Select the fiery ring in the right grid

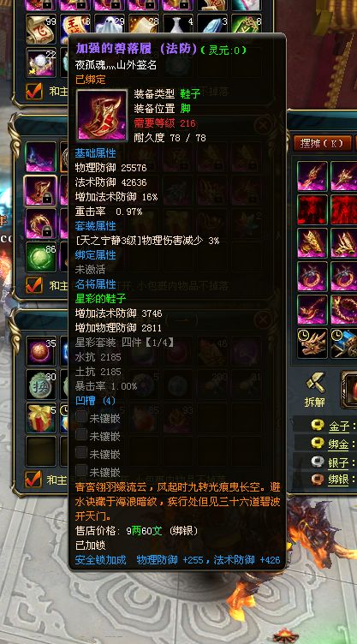click(x=312, y=276)
